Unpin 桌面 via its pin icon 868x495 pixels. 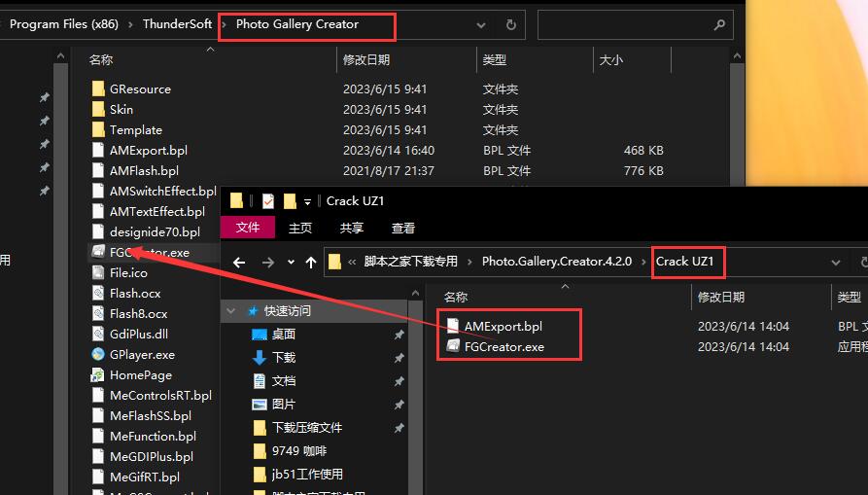pos(399,335)
